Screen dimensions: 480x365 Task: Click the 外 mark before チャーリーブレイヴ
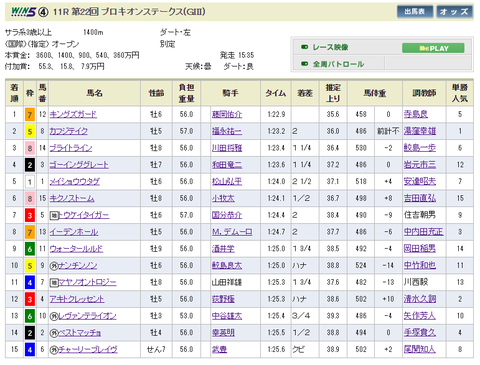54,350
